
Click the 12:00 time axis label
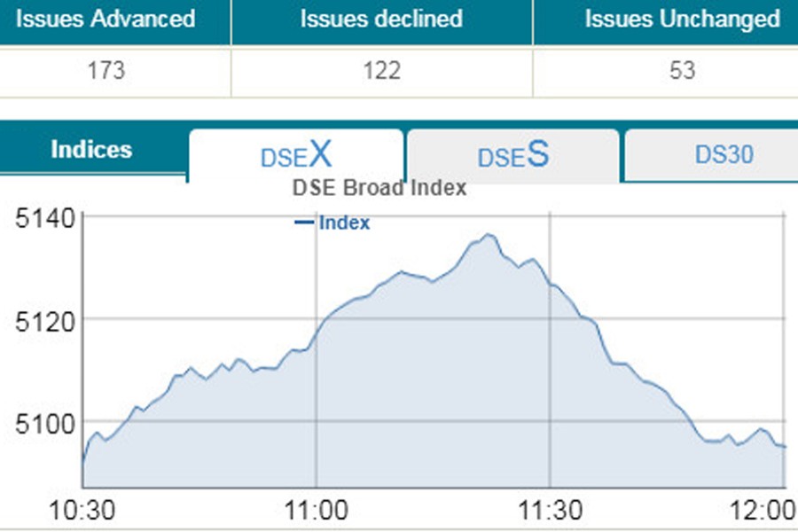[767, 512]
